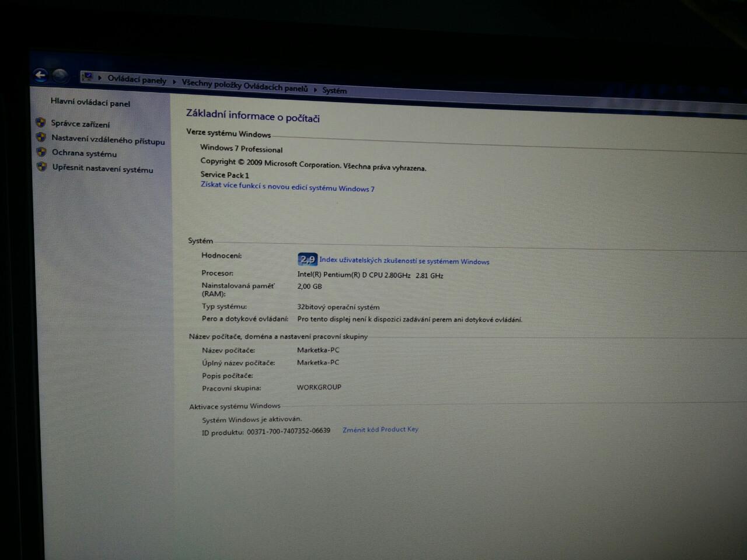
Task: Open Hlavní ovládací panel link
Action: coord(90,103)
